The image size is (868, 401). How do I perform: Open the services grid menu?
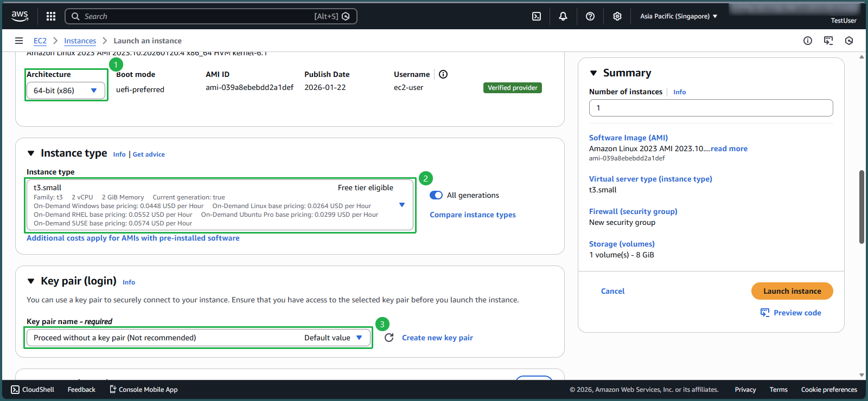51,16
